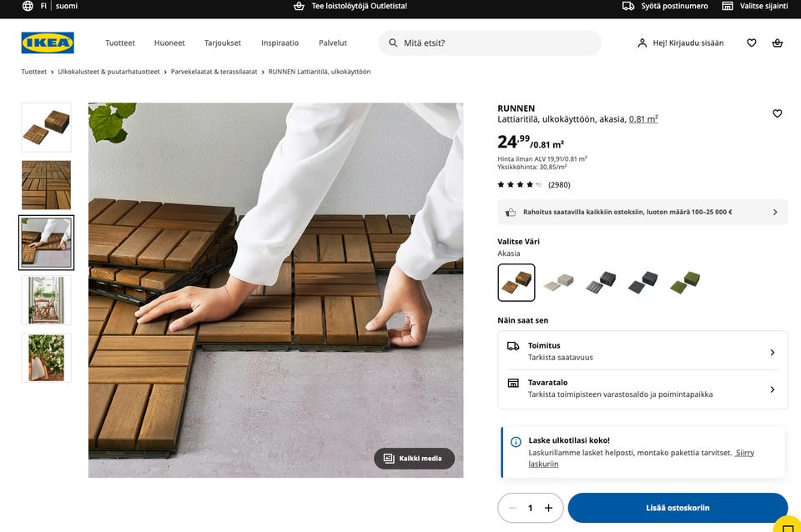The height and width of the screenshot is (532, 801).
Task: Add item with Lisää ostoskoriin button
Action: coord(678,508)
